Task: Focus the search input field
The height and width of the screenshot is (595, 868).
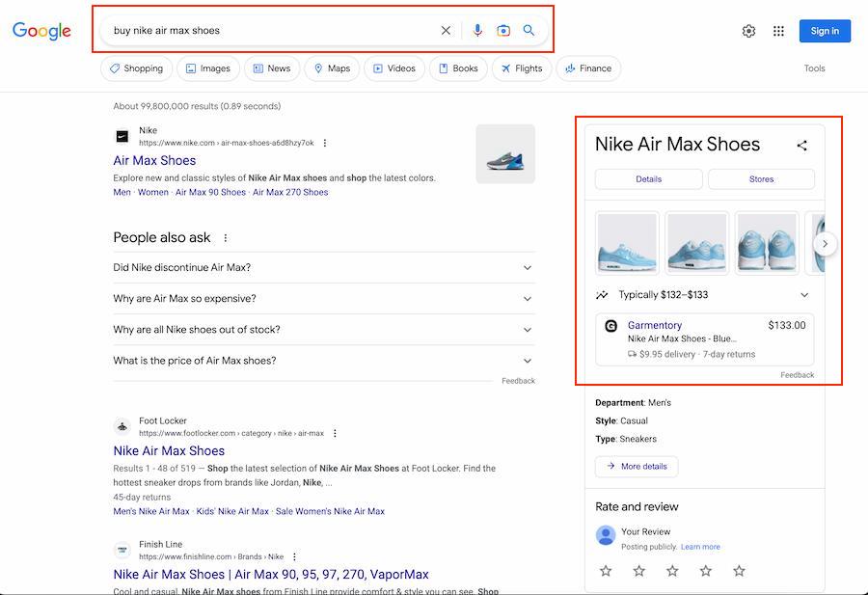Action: pos(271,31)
